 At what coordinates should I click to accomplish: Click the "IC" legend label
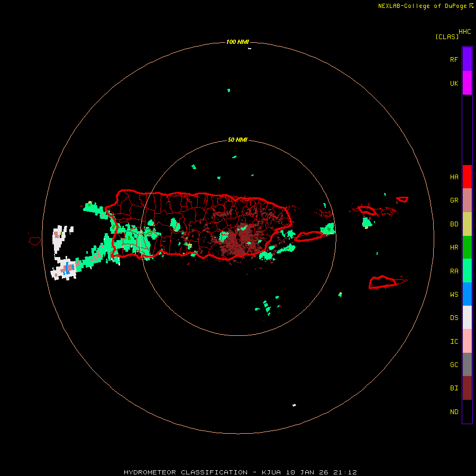click(x=454, y=342)
